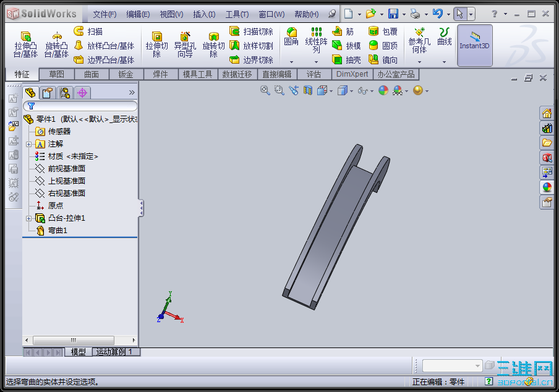Click the 扫描切除 swept cut tool
The height and width of the screenshot is (392, 559).
coord(251,32)
